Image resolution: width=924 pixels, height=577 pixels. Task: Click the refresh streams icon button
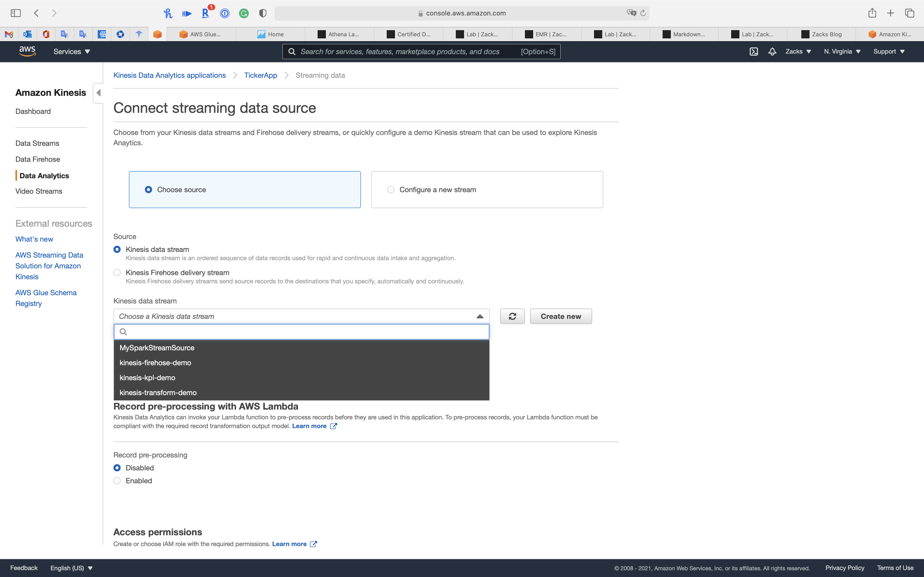(512, 316)
